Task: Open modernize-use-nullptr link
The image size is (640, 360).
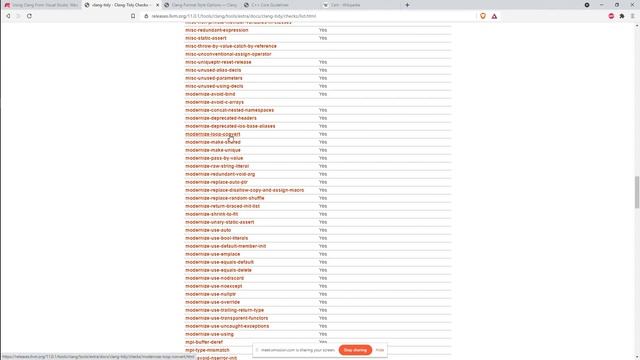Action: point(210,294)
